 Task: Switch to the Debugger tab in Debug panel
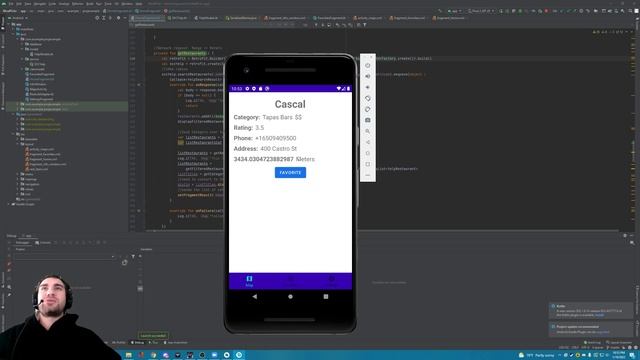pyautogui.click(x=22, y=243)
